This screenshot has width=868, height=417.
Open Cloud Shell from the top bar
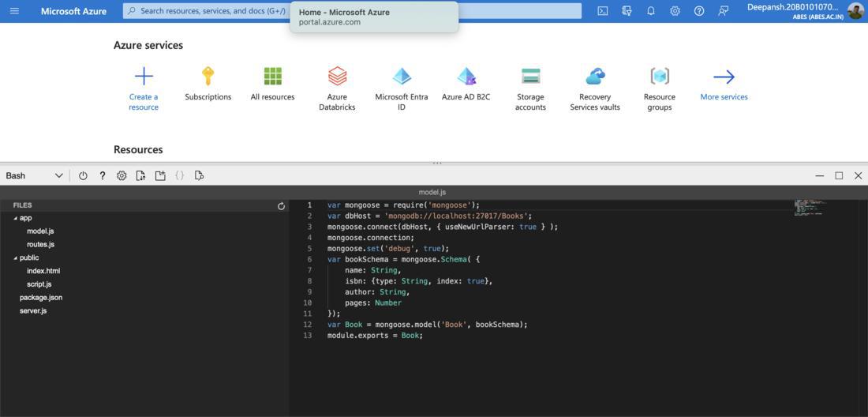point(603,10)
